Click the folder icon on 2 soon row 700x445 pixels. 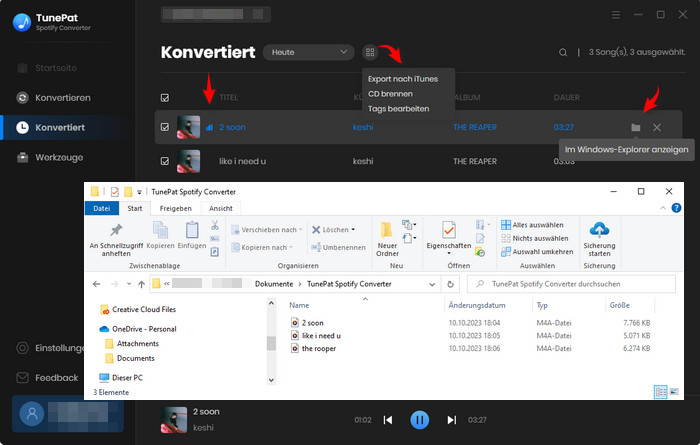point(636,128)
